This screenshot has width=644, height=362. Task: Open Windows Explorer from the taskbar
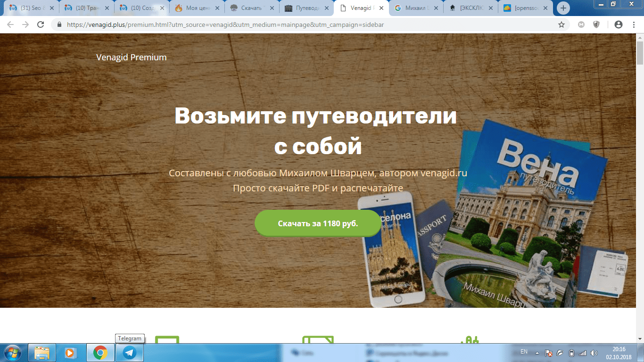click(42, 353)
